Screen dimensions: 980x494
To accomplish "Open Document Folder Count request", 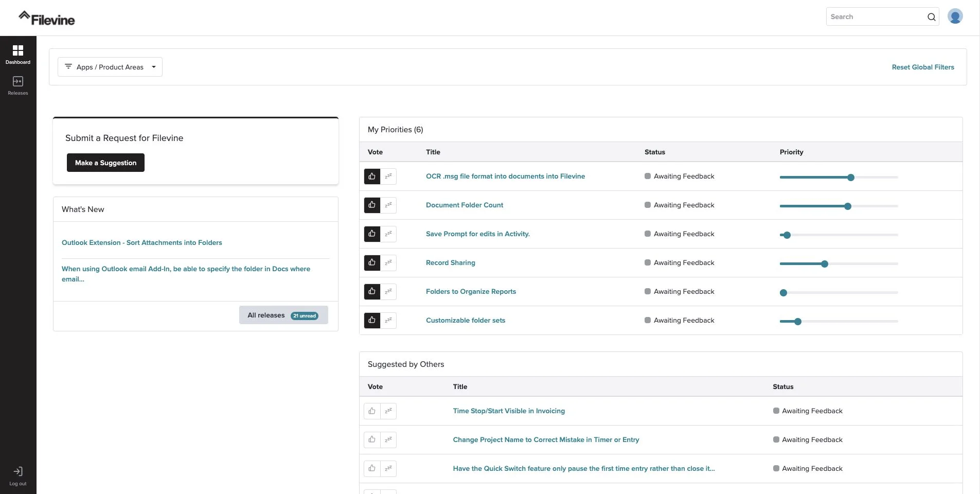I will (465, 205).
